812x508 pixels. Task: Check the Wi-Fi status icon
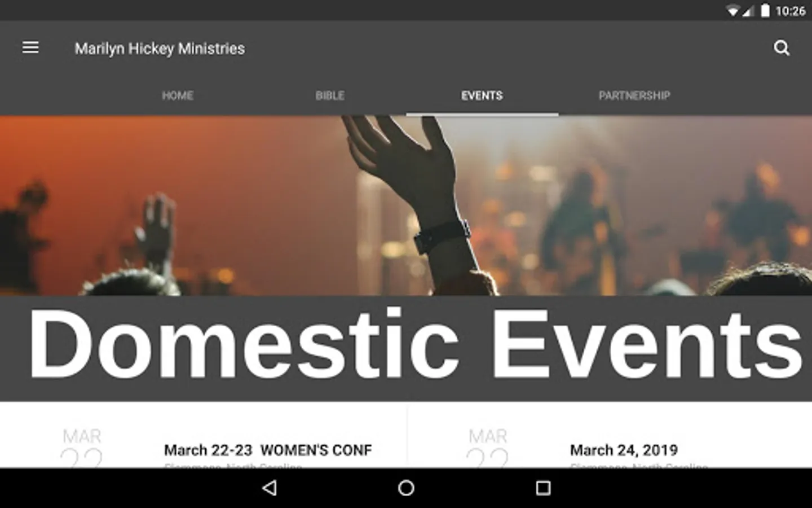pos(732,11)
